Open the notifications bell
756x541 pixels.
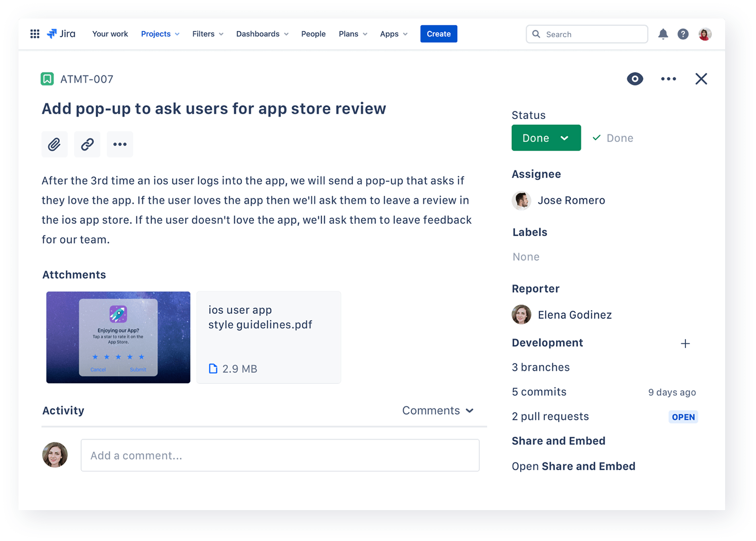[663, 34]
